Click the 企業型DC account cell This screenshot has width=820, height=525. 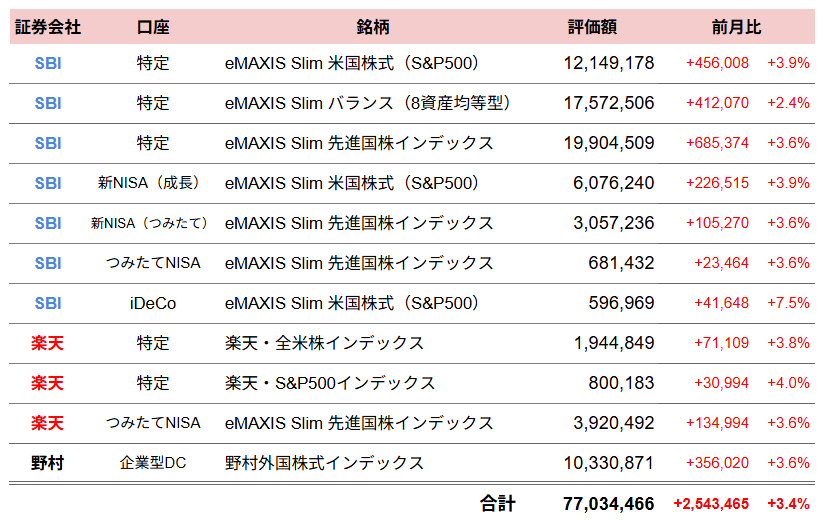point(153,463)
